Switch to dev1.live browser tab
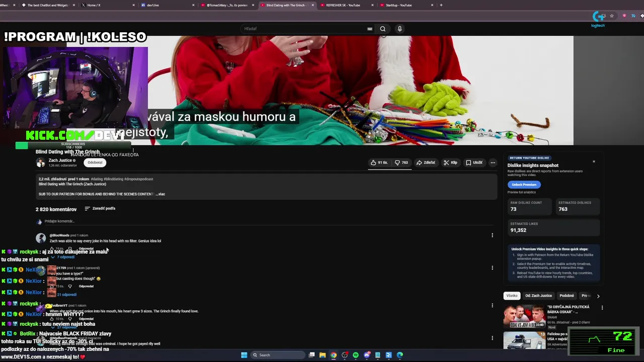 (167, 5)
